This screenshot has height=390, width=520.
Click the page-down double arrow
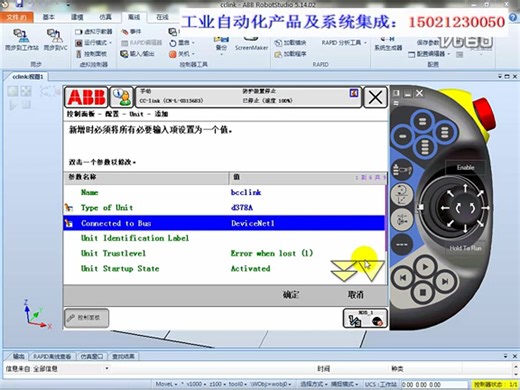(x=344, y=271)
